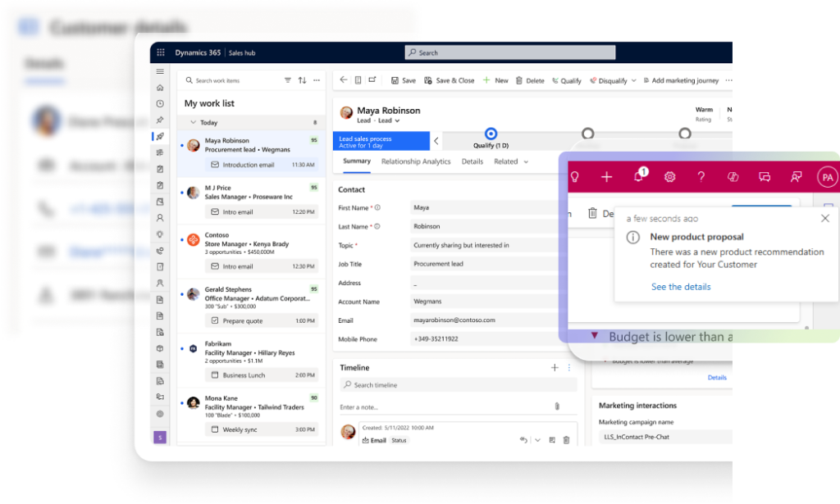Click the filter icon in work list
This screenshot has width=840, height=504.
tap(288, 80)
